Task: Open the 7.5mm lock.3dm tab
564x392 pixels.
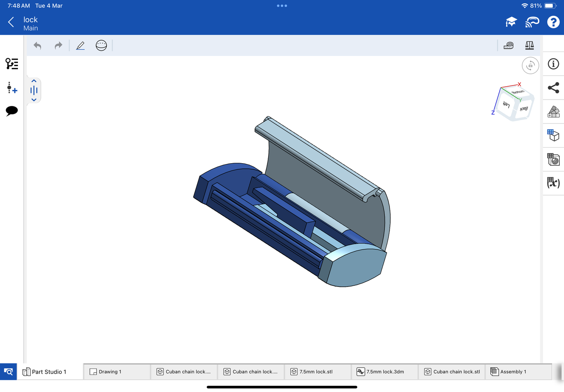Action: [x=385, y=372]
